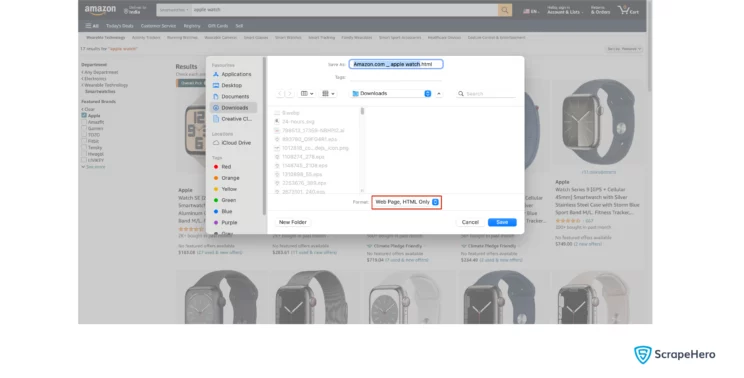Click the New Folder button
This screenshot has width=744, height=378.
293,222
